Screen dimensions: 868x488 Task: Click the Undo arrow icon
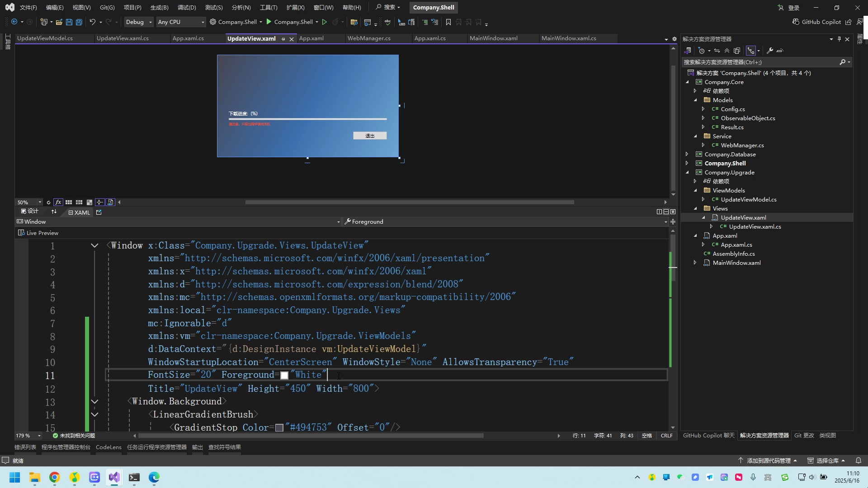click(x=92, y=22)
